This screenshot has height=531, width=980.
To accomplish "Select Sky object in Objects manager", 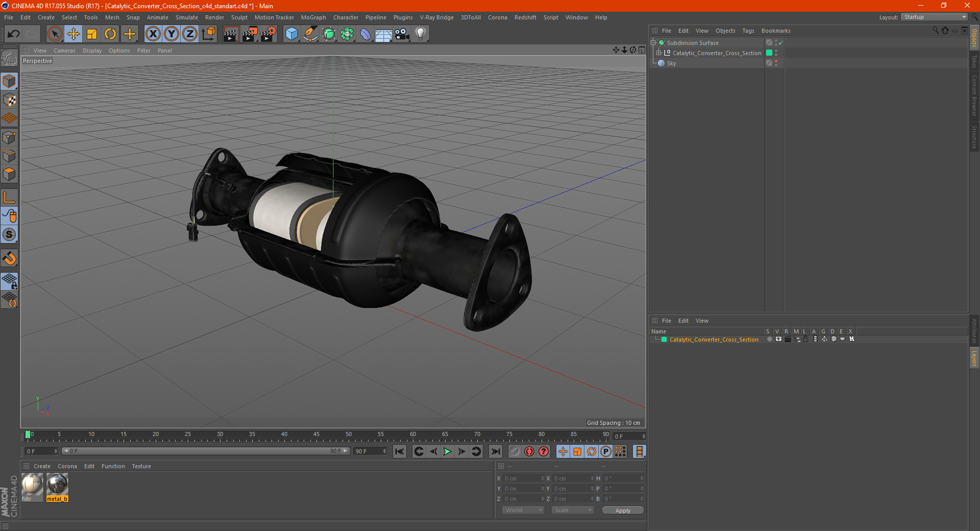I will tap(671, 63).
